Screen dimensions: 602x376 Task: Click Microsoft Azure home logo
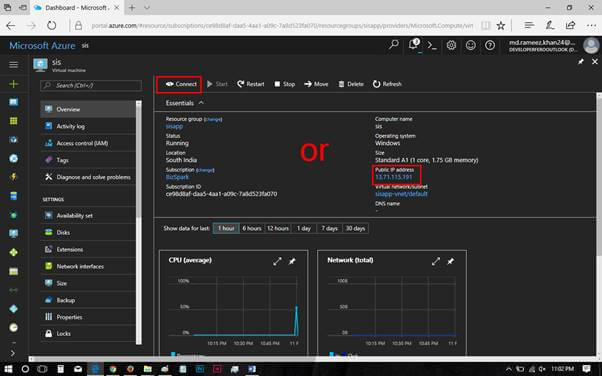42,46
